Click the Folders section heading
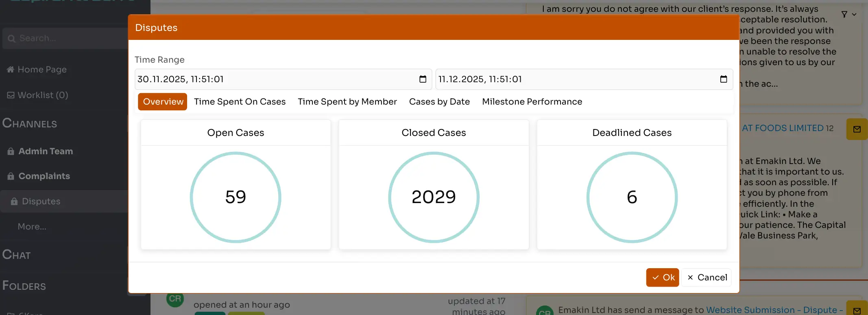868x315 pixels. (24, 286)
